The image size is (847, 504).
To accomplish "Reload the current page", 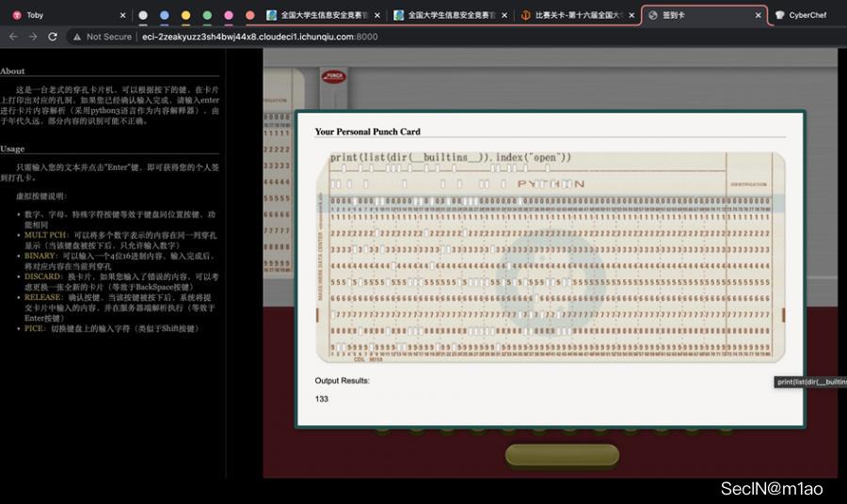I will (x=53, y=37).
